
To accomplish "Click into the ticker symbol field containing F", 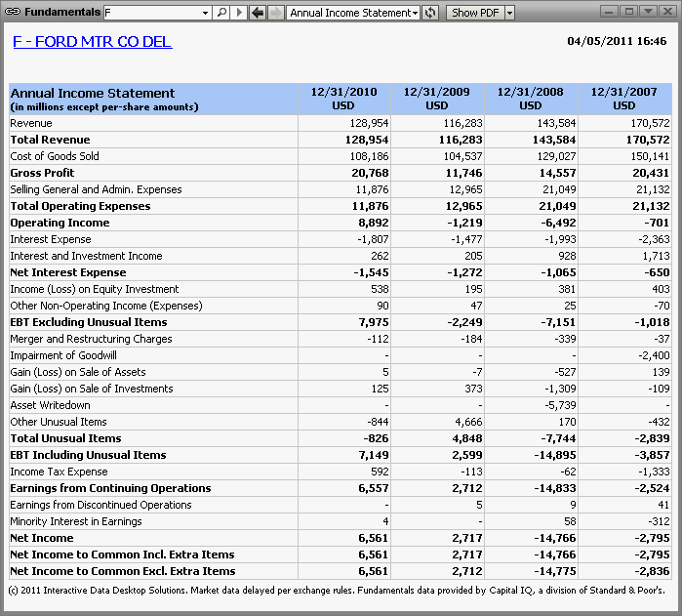I will [x=152, y=13].
